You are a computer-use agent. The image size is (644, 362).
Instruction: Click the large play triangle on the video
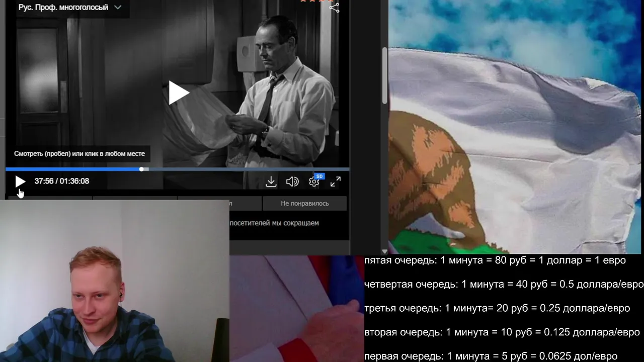pyautogui.click(x=178, y=93)
